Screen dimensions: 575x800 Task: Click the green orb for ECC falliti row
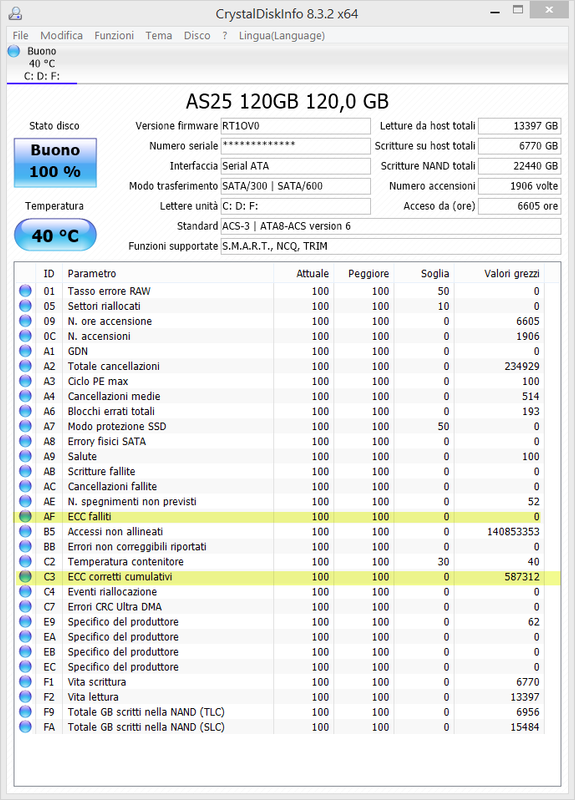coord(25,517)
